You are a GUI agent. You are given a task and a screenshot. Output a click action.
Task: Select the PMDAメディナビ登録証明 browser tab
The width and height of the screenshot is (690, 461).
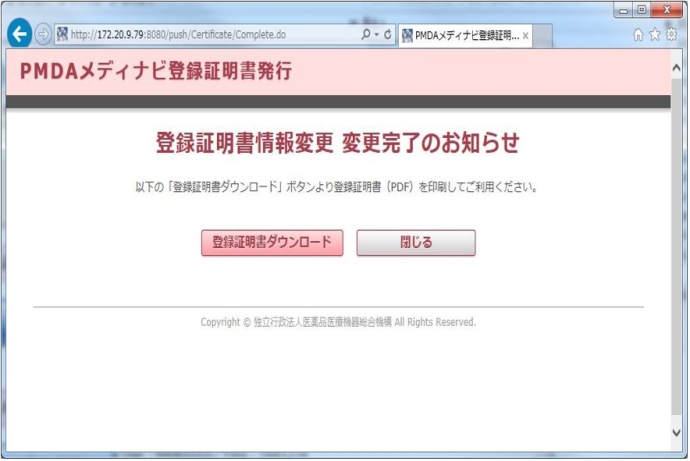pyautogui.click(x=465, y=36)
